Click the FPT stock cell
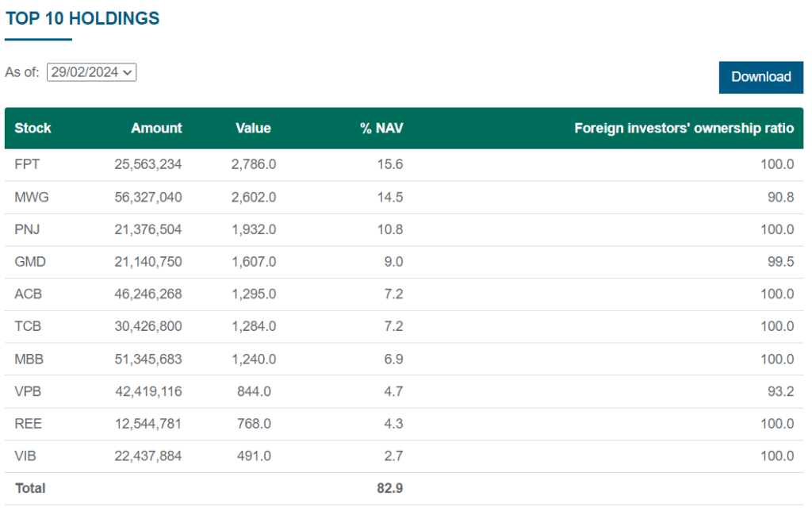Viewport: 812px width, 519px height. tap(27, 164)
